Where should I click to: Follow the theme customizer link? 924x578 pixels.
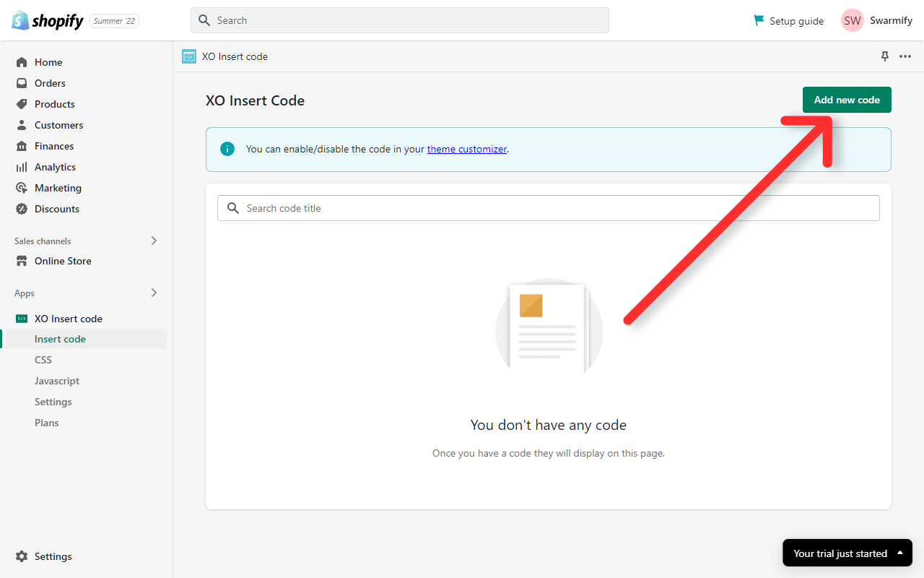467,149
